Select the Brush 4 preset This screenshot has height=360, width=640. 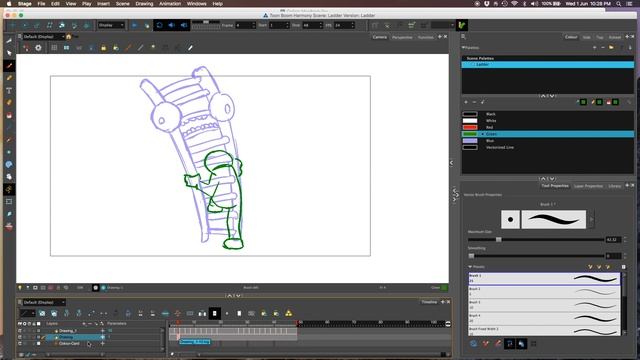click(x=544, y=318)
